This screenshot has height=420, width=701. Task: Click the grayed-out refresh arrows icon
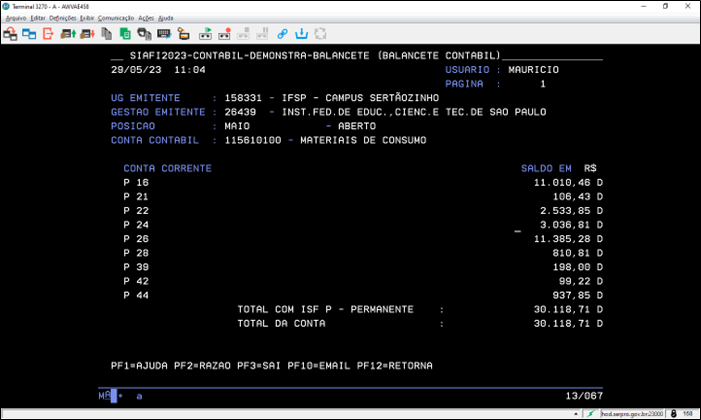pos(320,34)
